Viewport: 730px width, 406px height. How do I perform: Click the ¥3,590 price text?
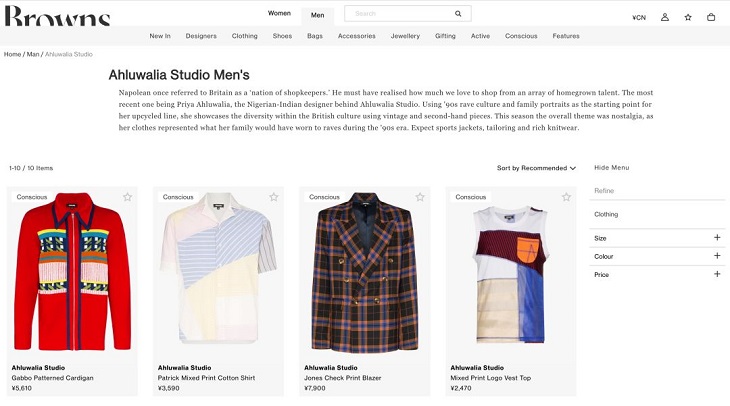(x=169, y=388)
